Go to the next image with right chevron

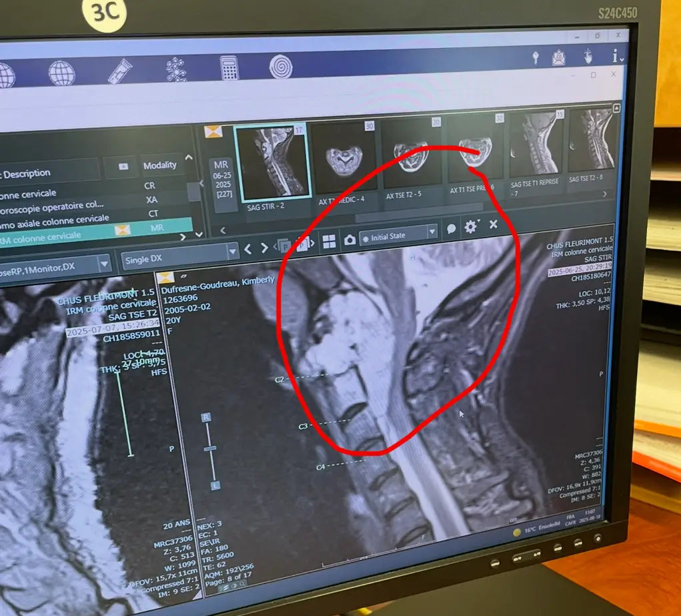[x=263, y=248]
